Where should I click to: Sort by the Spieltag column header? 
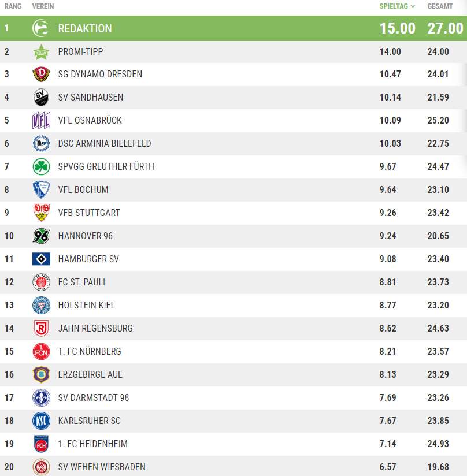point(394,6)
